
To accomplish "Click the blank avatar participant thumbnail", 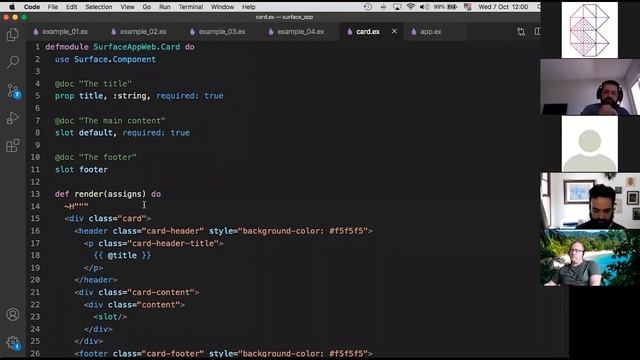I will (589, 144).
